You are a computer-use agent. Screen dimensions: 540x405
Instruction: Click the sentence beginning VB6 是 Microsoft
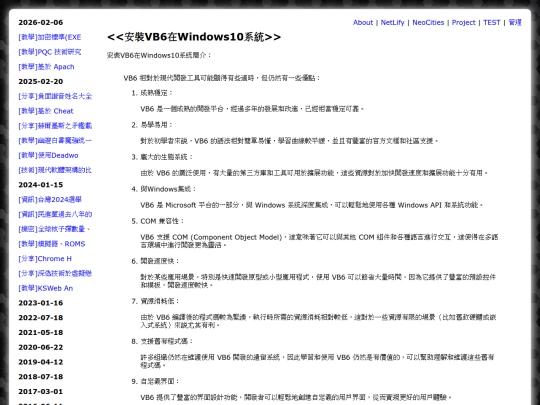[312, 205]
